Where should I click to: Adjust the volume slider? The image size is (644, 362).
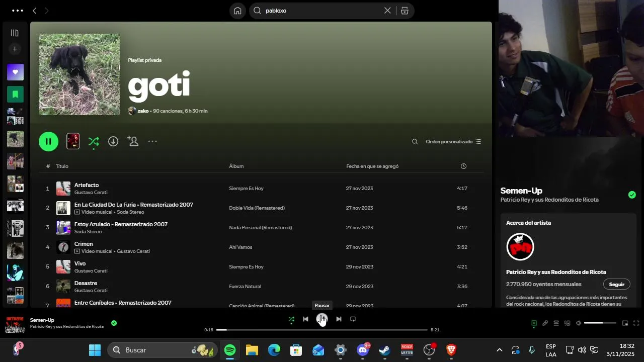pyautogui.click(x=600, y=323)
